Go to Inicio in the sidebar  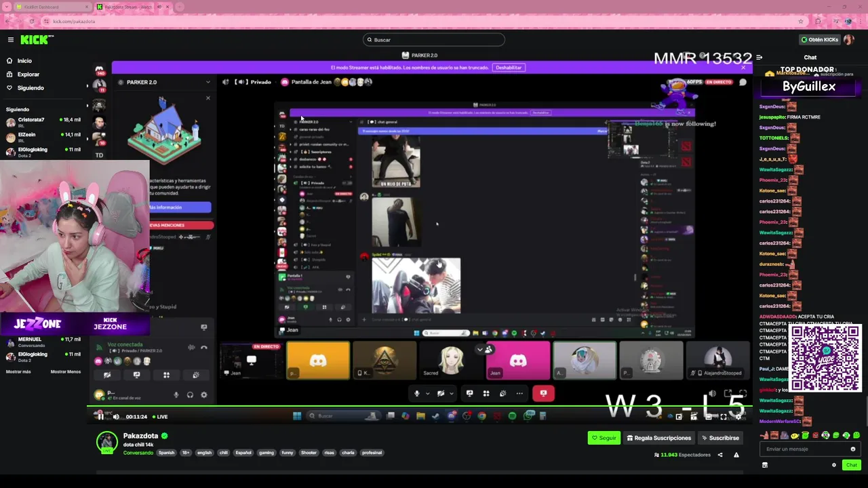coord(24,61)
